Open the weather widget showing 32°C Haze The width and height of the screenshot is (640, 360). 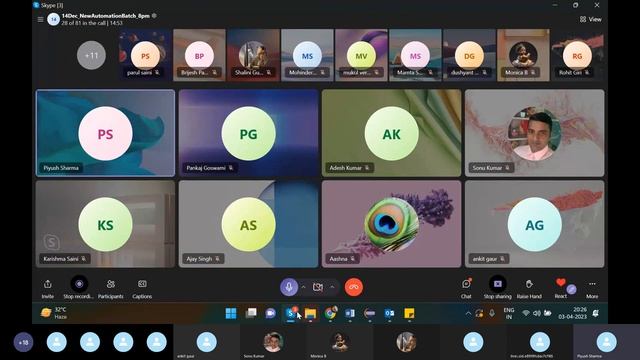tap(54, 313)
